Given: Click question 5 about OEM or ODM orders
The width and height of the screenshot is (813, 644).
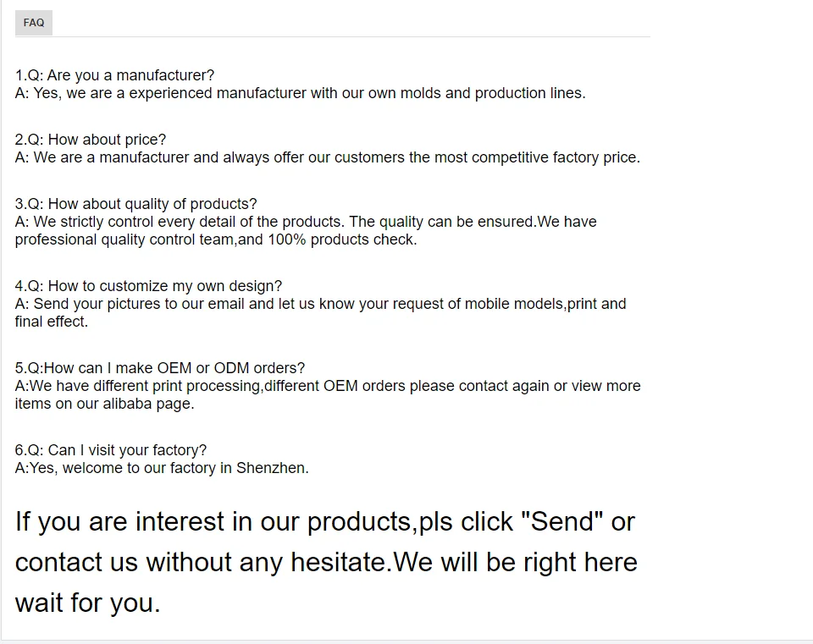Looking at the screenshot, I should [x=159, y=368].
